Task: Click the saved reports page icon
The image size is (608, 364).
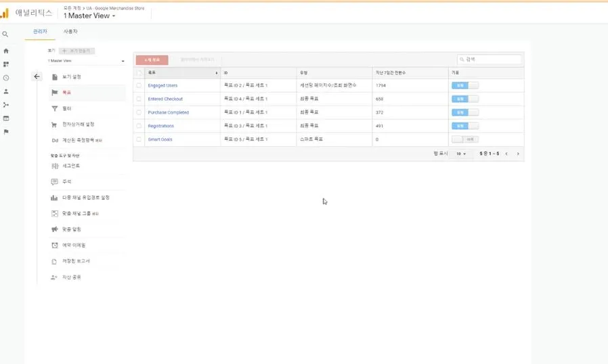Action: (54, 262)
